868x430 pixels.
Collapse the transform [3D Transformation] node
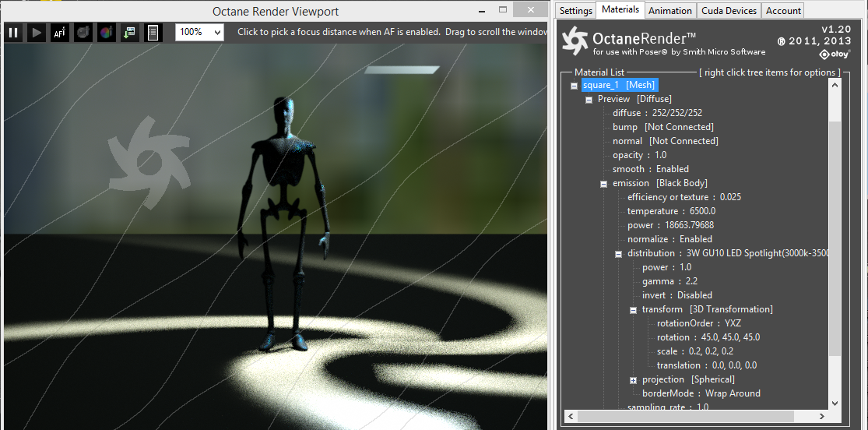633,310
